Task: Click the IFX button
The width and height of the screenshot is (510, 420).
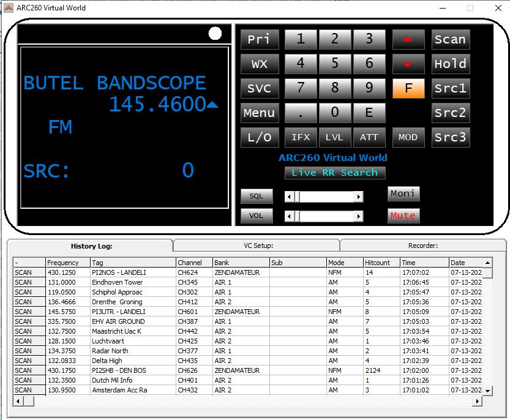Action: click(301, 137)
